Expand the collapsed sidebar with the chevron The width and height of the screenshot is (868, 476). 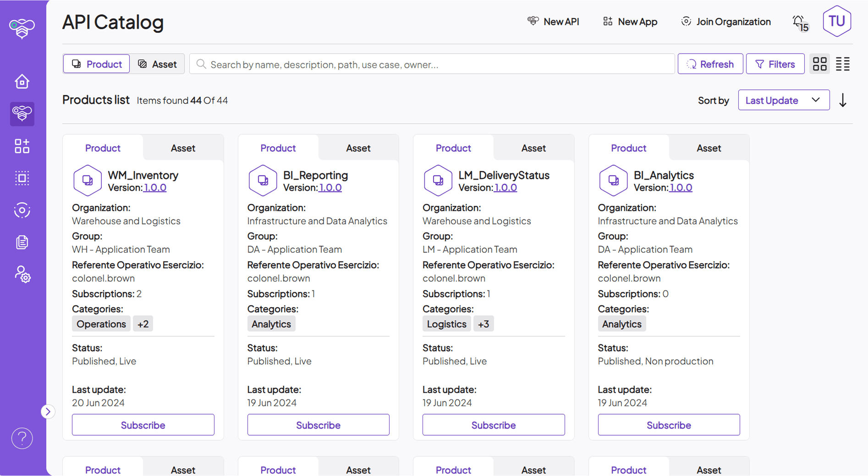48,411
